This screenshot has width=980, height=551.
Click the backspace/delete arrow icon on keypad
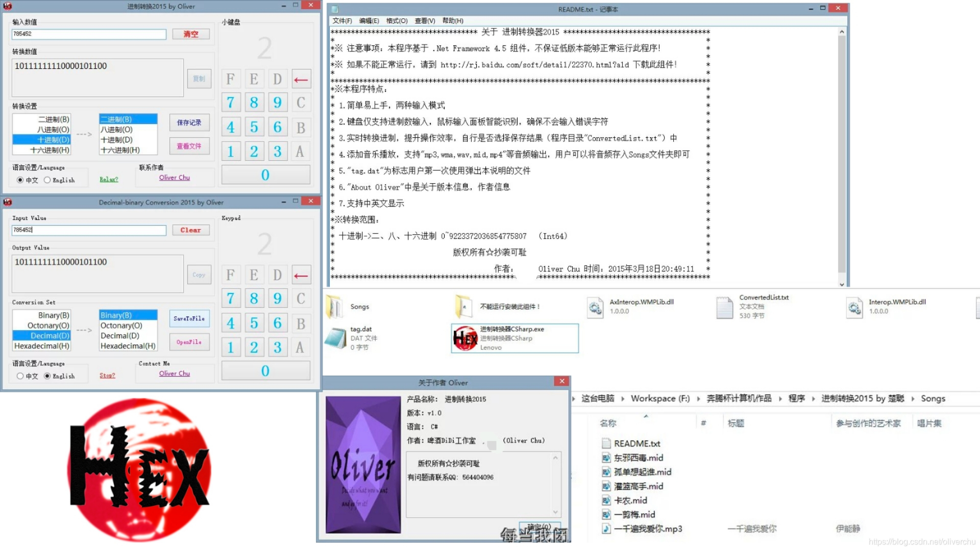[x=302, y=79]
